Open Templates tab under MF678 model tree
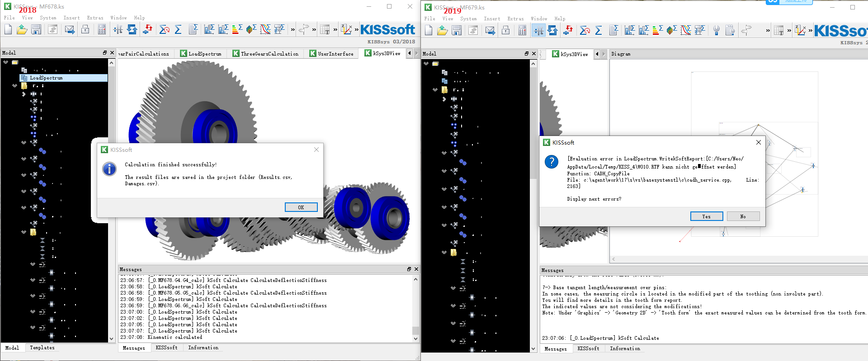Viewport: 868px width, 361px height. click(42, 348)
